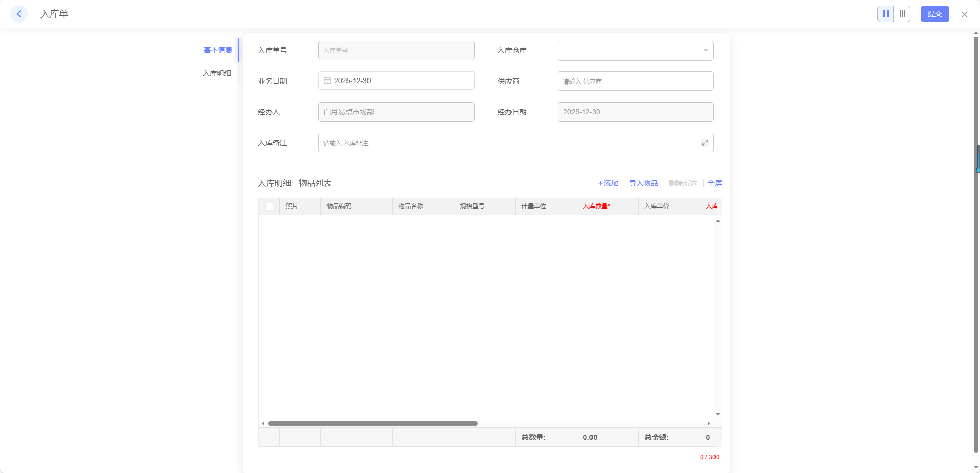This screenshot has width=980, height=473.
Task: Click the 导入物品 import link
Action: 643,183
